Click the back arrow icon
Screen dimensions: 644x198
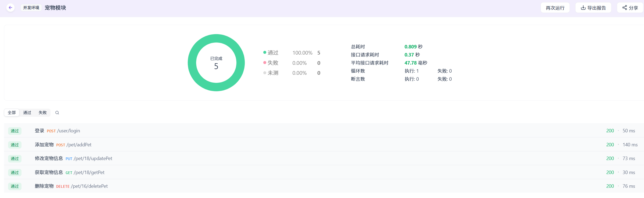(10, 8)
